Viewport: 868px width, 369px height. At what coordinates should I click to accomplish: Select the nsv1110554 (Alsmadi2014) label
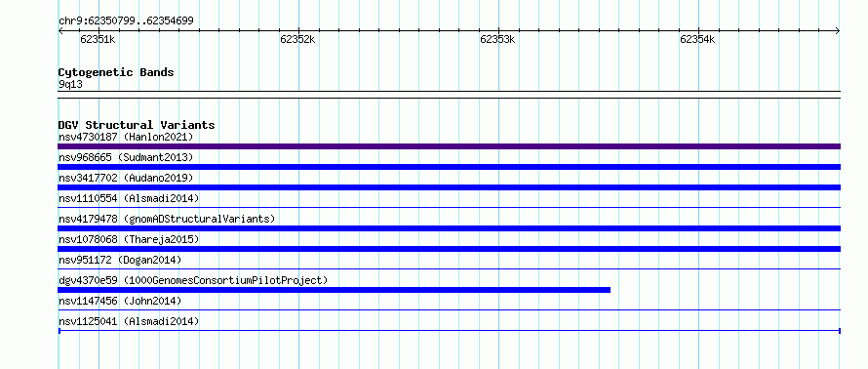129,198
